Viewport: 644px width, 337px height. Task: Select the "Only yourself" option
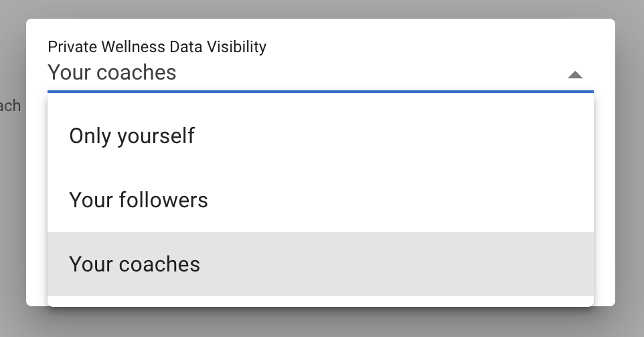point(132,136)
